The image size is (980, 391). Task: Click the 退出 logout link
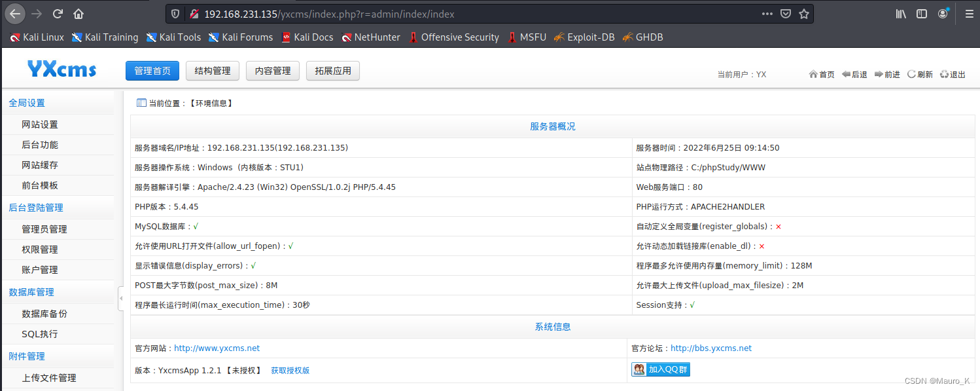coord(953,74)
